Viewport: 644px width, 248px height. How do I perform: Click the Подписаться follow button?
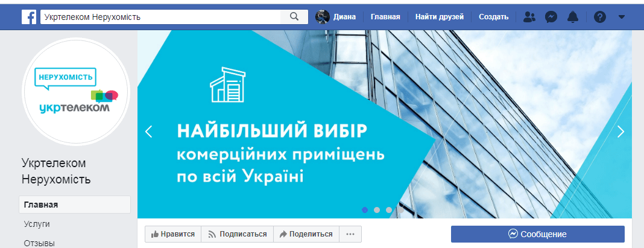(x=237, y=234)
